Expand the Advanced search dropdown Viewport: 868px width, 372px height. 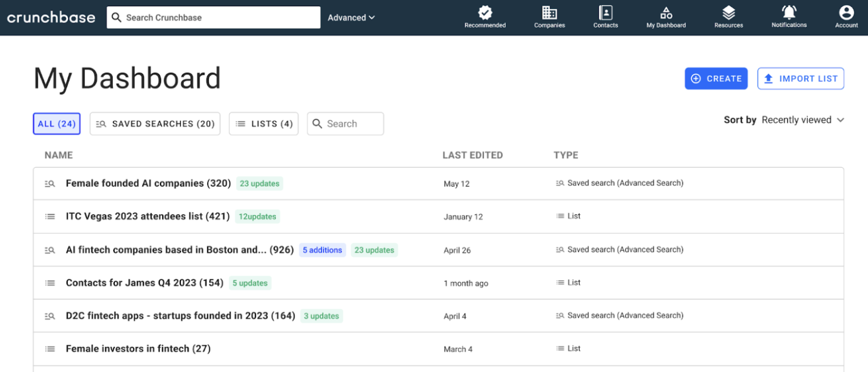pos(350,18)
